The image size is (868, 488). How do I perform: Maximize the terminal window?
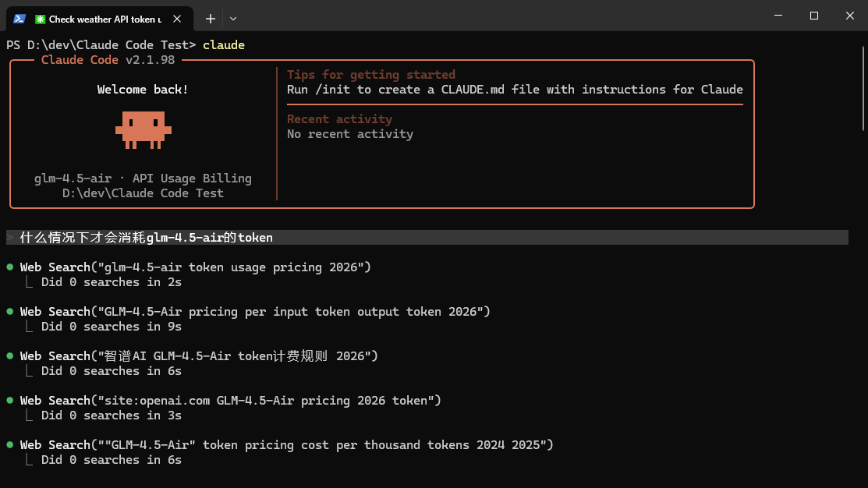[x=814, y=16]
